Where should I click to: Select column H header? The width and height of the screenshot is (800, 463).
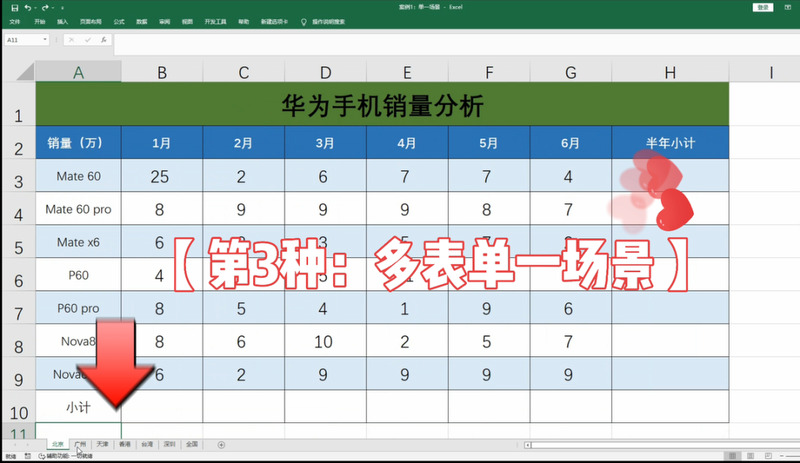[670, 72]
